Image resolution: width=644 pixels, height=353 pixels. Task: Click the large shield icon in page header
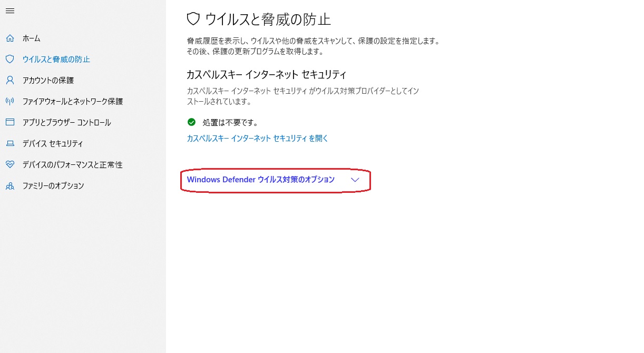193,19
